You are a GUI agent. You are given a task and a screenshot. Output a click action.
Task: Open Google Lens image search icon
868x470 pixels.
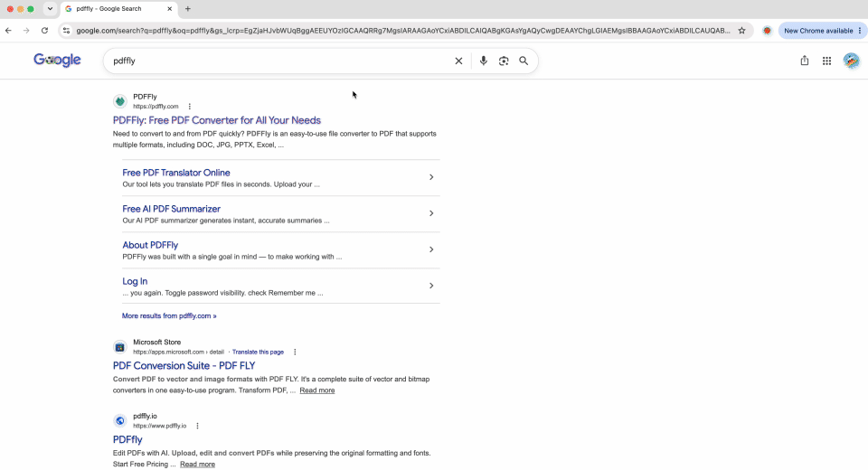tap(504, 61)
